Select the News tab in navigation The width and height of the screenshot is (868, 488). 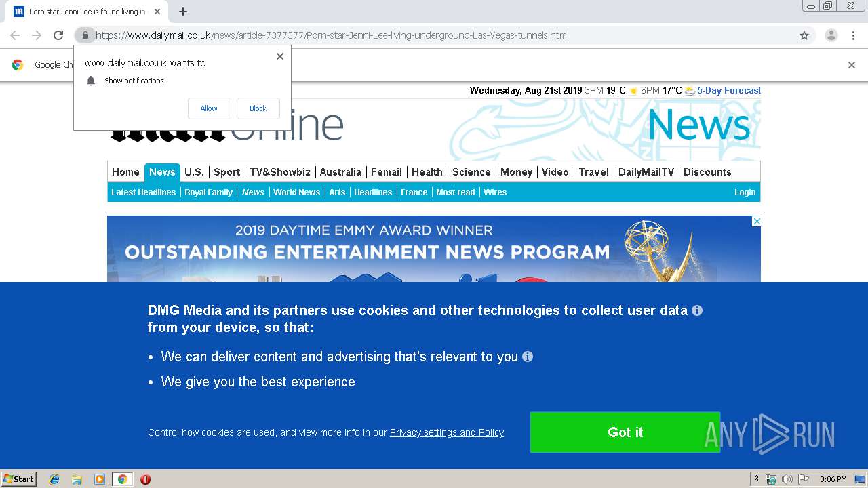pos(162,172)
